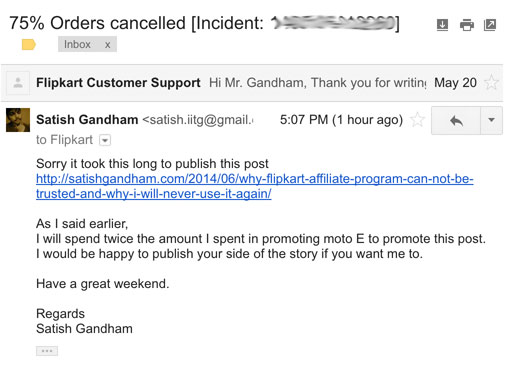This screenshot has width=507, height=367.
Task: Click Satish Gandham's profile photo
Action: click(x=18, y=120)
